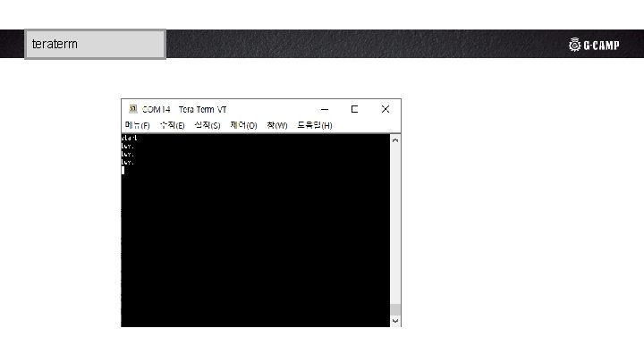Click the scrollbar down arrow
The width and height of the screenshot is (644, 362).
point(395,321)
